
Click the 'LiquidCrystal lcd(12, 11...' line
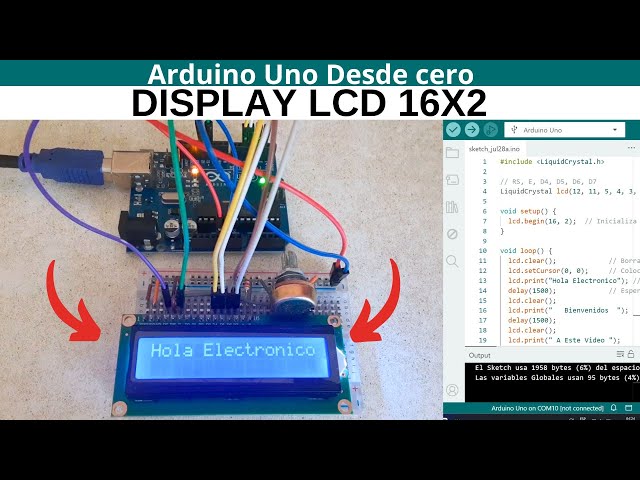coord(567,191)
